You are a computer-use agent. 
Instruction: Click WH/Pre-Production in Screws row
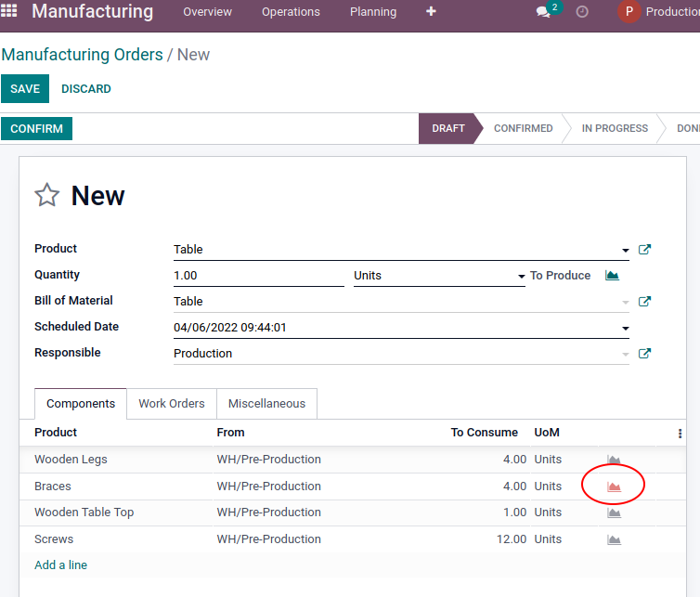click(268, 539)
